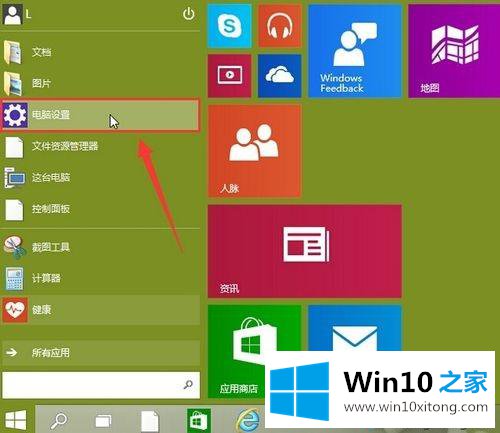This screenshot has width=500, height=433.
Task: Open 文件资源管理器 file explorer
Action: [x=100, y=146]
